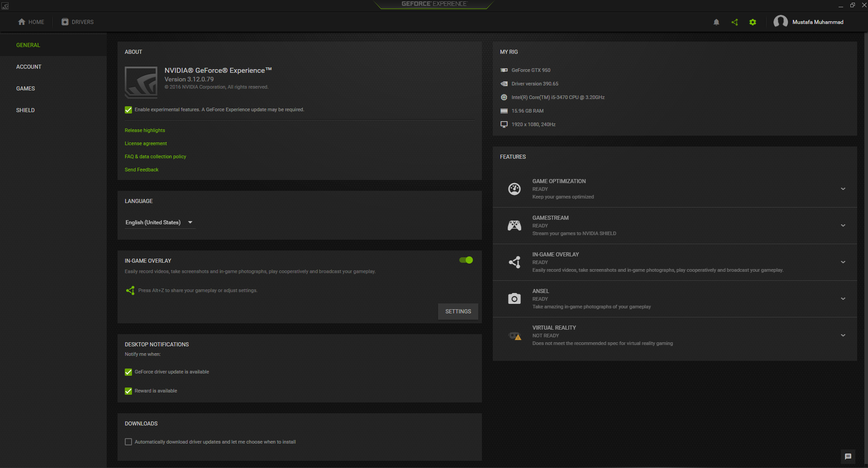This screenshot has height=468, width=868.
Task: Uncheck Reward is available notification
Action: point(128,391)
